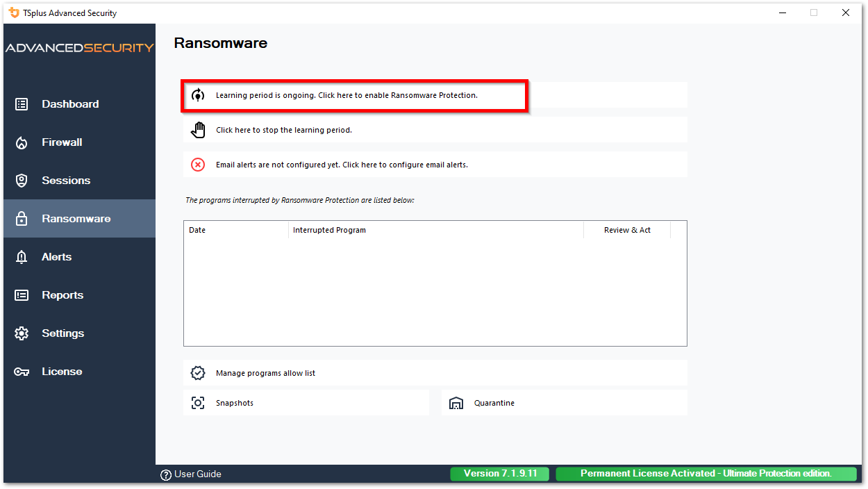Click the Version 7.1.9.11 badge
This screenshot has height=489, width=868.
tap(499, 473)
